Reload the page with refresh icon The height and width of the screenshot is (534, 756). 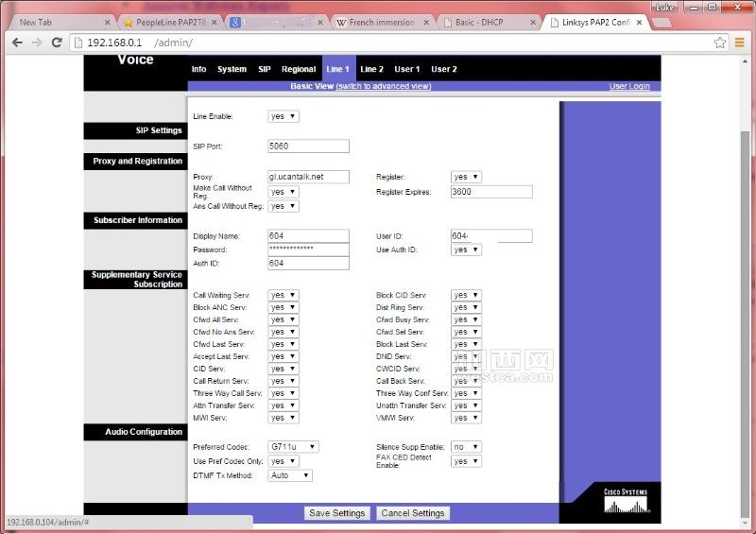57,43
